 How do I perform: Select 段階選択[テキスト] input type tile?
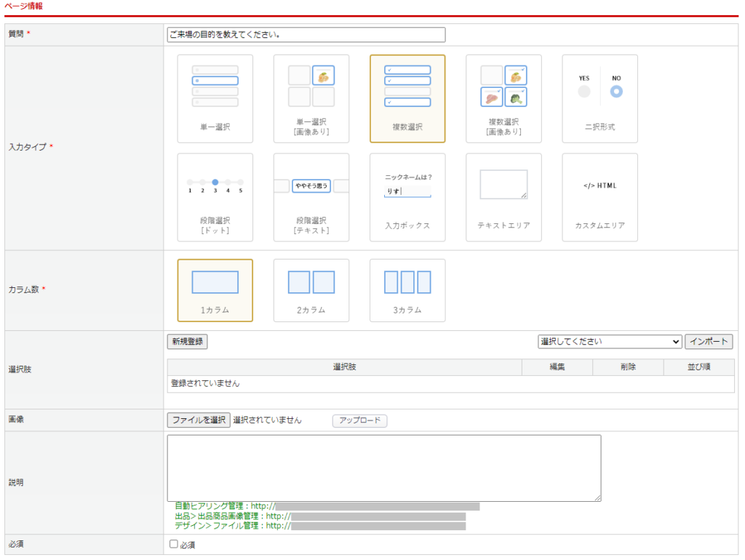point(311,196)
